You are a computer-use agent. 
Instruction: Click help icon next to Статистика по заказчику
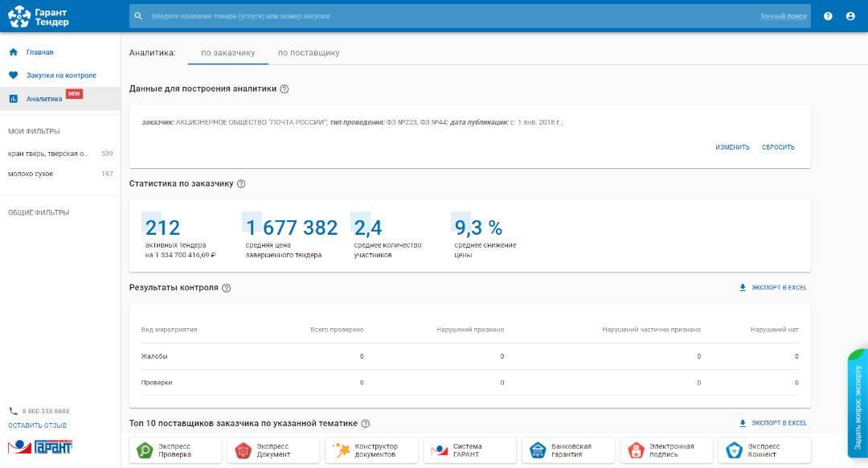pos(241,183)
